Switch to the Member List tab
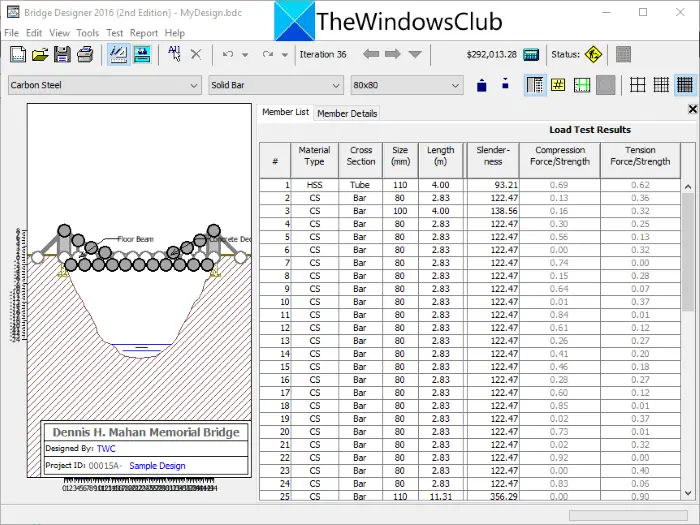Image resolution: width=700 pixels, height=525 pixels. (x=285, y=112)
